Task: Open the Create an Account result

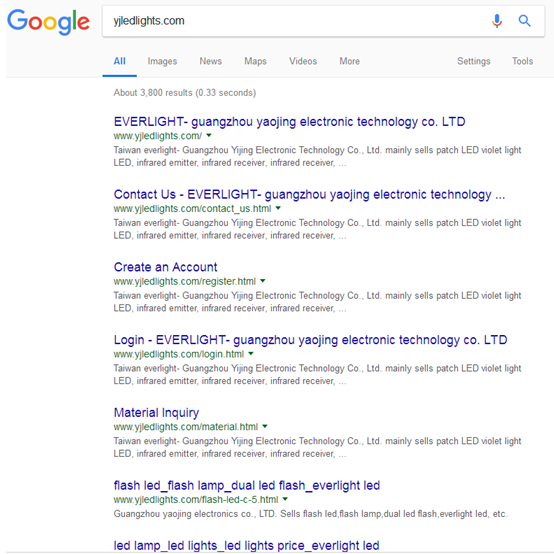Action: click(x=165, y=267)
